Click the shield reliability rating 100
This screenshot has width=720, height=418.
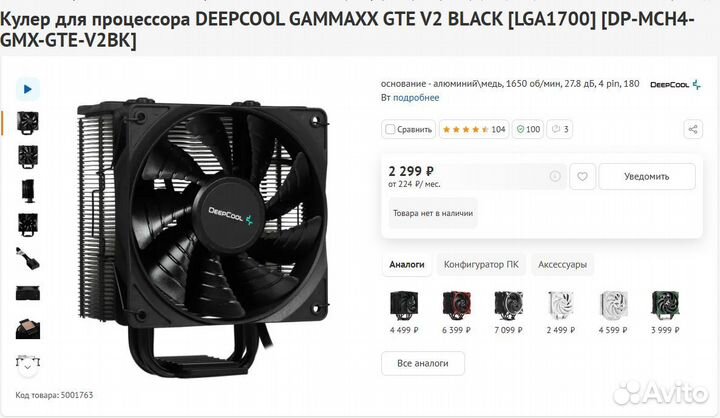click(528, 130)
